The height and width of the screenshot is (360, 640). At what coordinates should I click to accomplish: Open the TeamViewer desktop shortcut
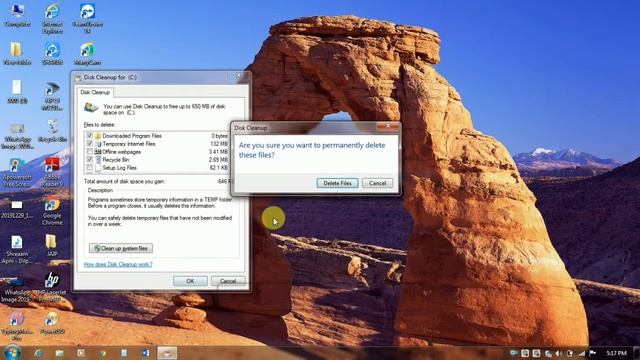tap(87, 17)
